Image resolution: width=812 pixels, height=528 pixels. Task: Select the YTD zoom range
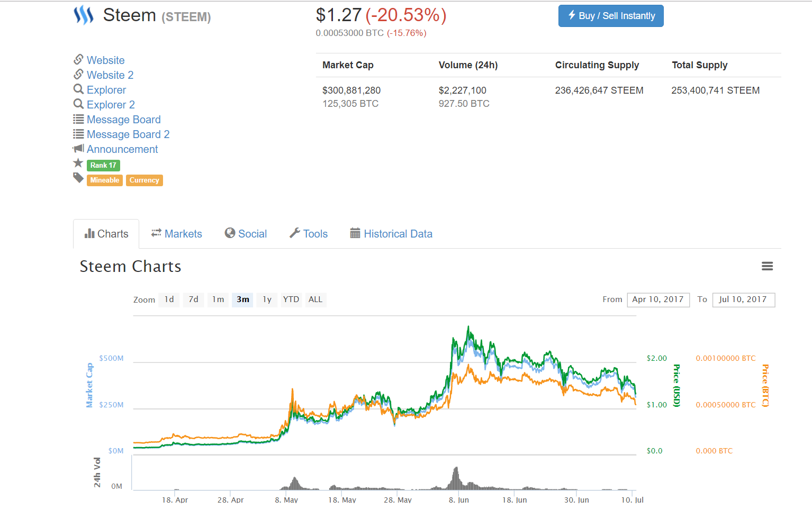291,299
